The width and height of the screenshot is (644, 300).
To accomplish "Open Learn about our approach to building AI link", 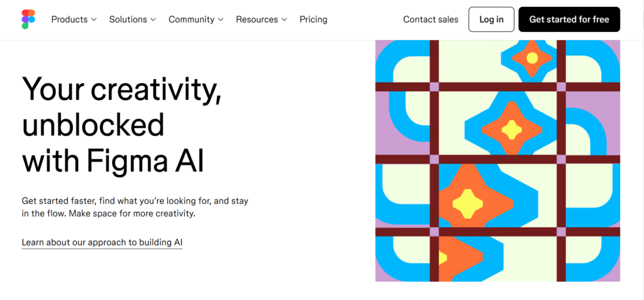I will (102, 243).
